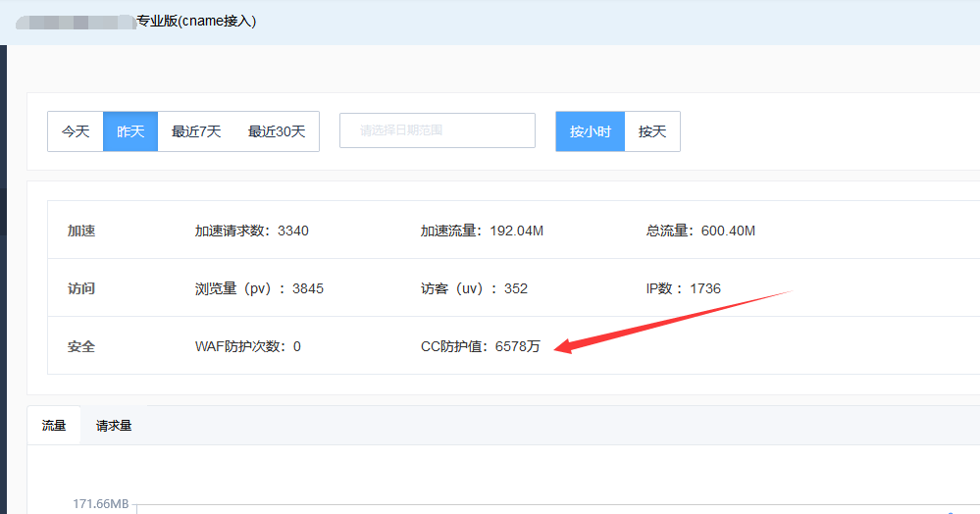The width and height of the screenshot is (980, 514).
Task: Switch the range to 最近7天
Action: pos(196,131)
